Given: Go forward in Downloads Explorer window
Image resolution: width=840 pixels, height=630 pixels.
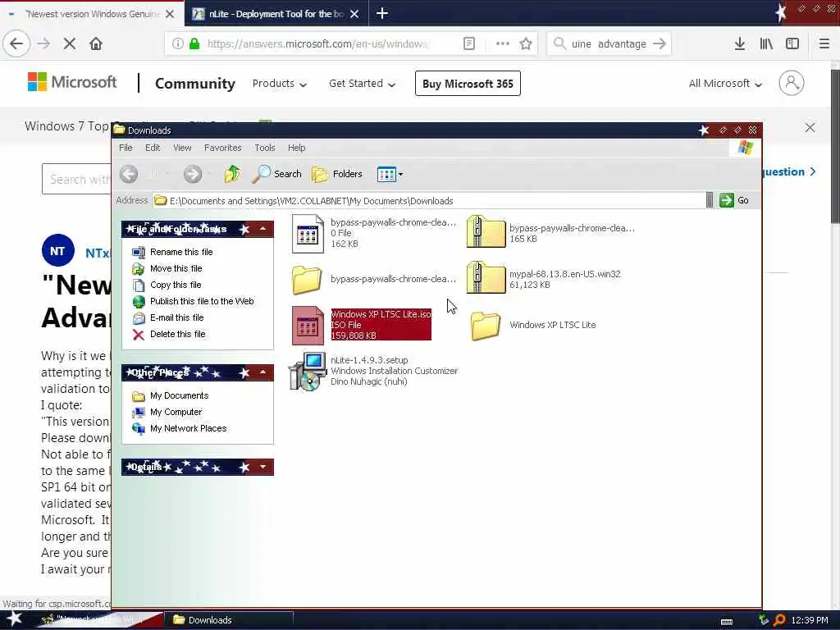Looking at the screenshot, I should point(193,174).
